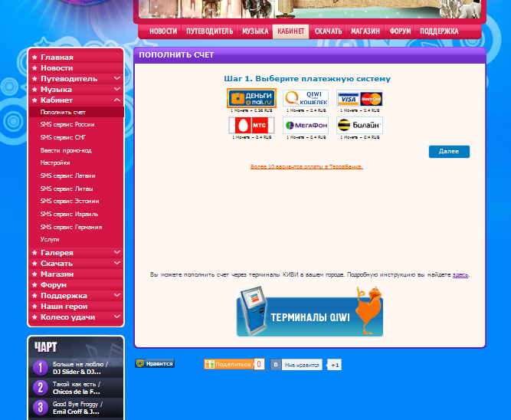Open SMS сервис Латвии

tap(67, 176)
